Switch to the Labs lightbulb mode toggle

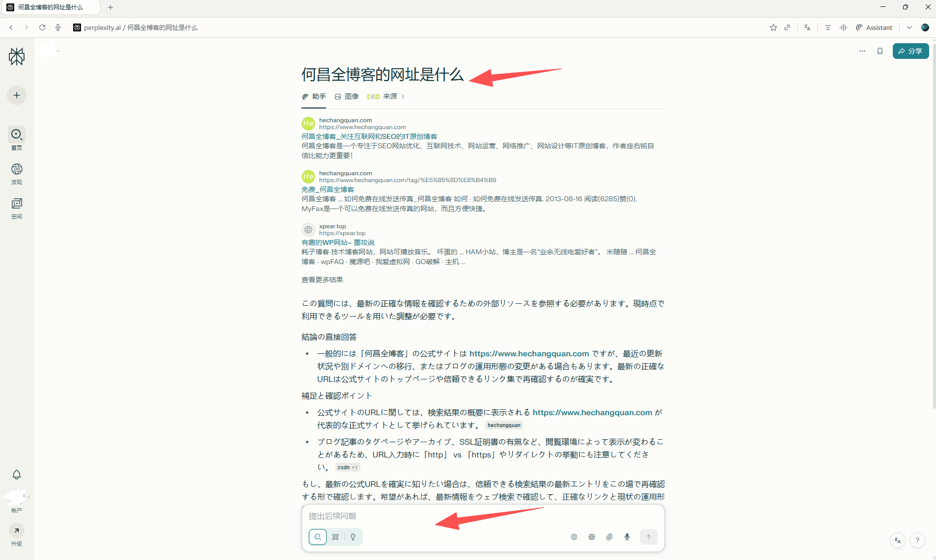[x=353, y=537]
